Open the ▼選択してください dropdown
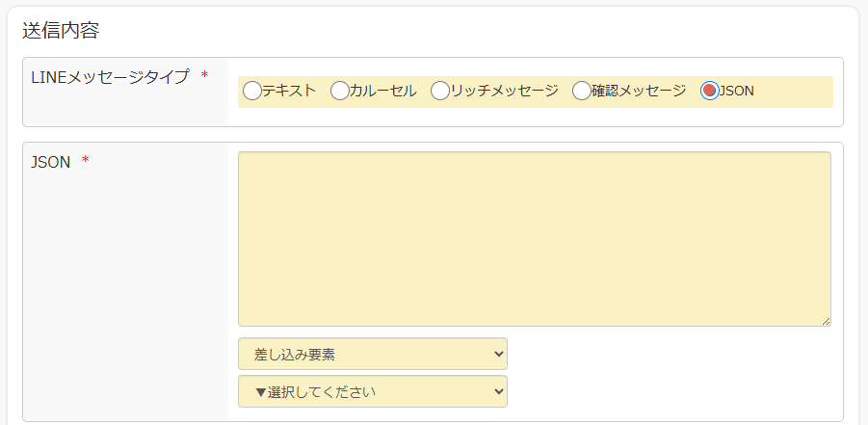 pyautogui.click(x=373, y=391)
